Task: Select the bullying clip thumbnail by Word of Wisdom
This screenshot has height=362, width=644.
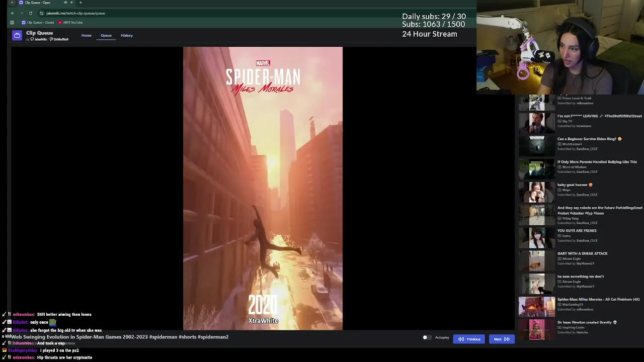Action: click(x=536, y=169)
